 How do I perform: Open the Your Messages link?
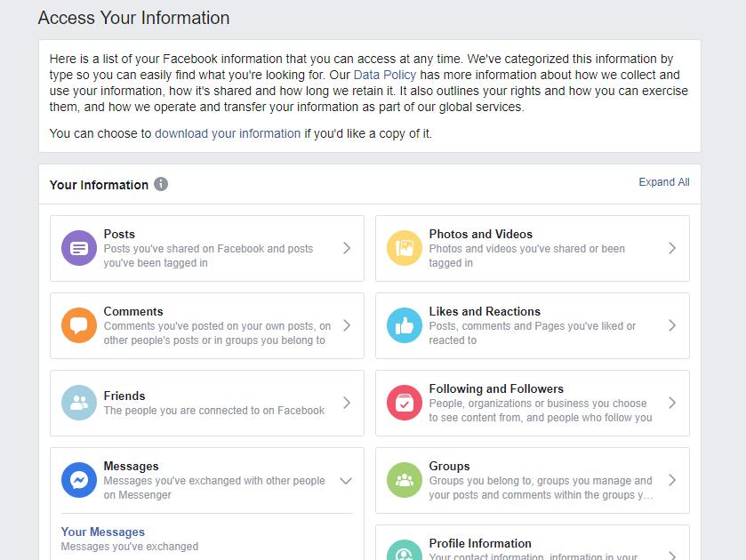(x=103, y=532)
